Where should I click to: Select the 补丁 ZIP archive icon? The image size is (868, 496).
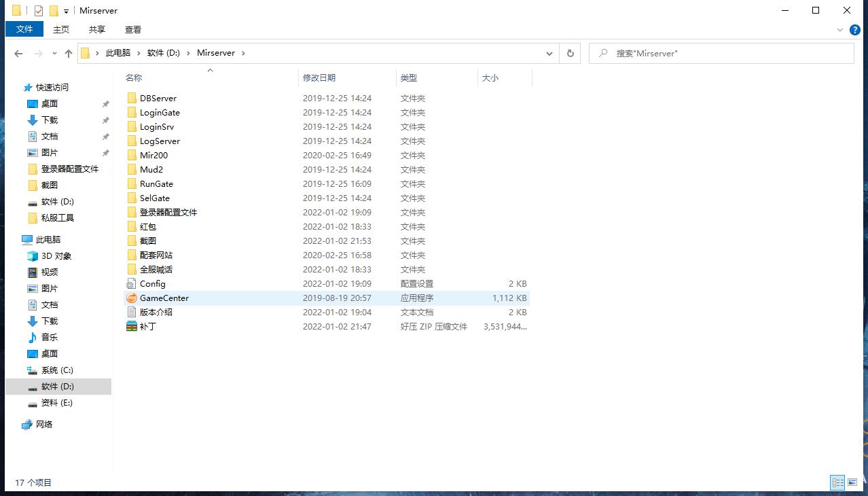click(132, 326)
